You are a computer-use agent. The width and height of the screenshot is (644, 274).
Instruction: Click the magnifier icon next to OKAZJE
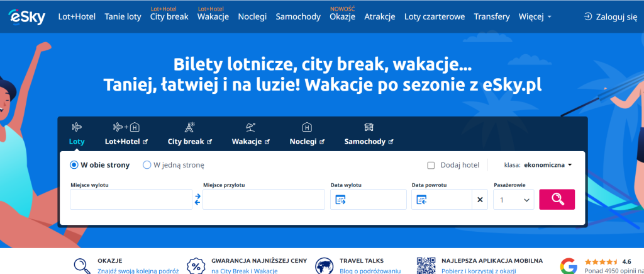(83, 266)
